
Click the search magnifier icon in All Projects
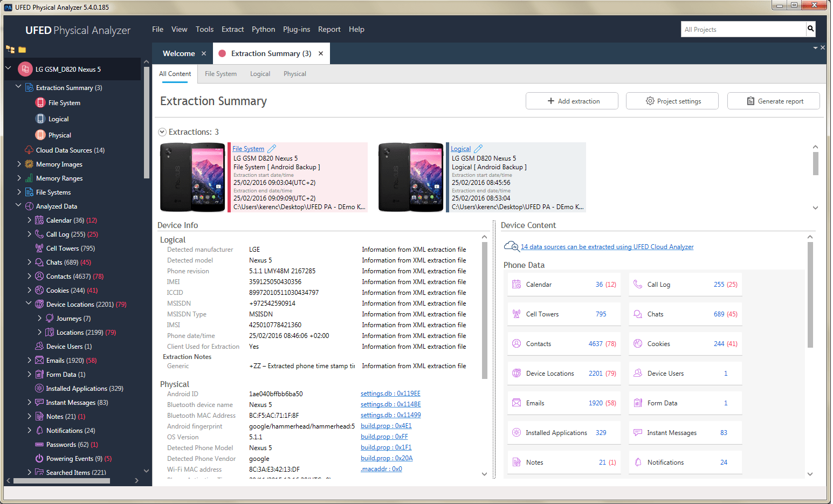point(810,29)
